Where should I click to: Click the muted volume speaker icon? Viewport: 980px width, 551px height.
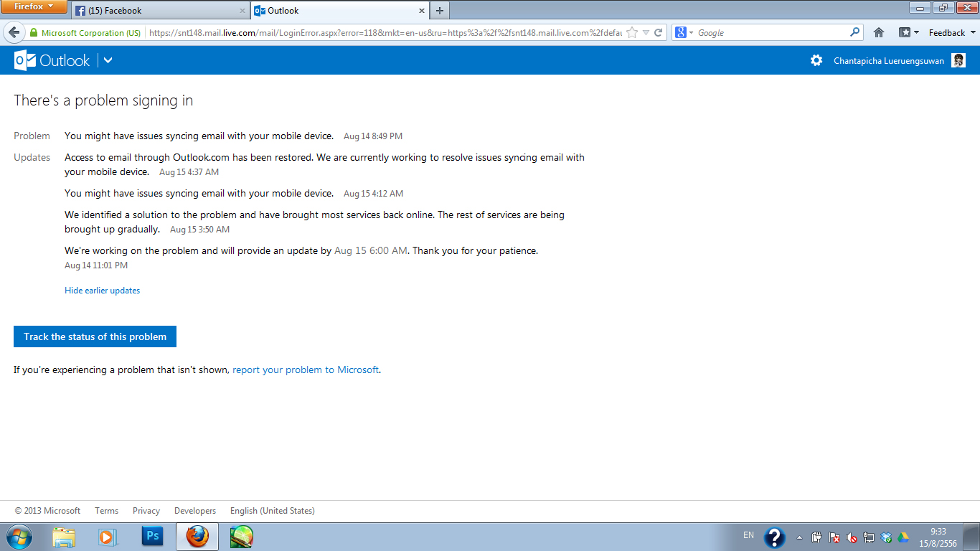click(852, 537)
